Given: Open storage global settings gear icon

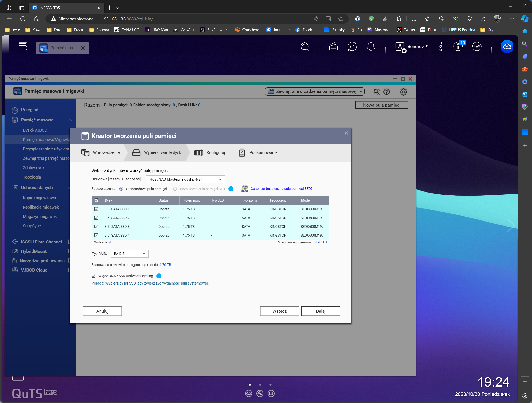Looking at the screenshot, I should pyautogui.click(x=403, y=92).
